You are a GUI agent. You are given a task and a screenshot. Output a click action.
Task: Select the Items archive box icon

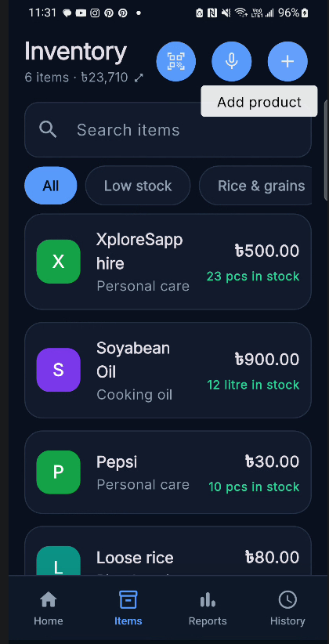pos(128,600)
